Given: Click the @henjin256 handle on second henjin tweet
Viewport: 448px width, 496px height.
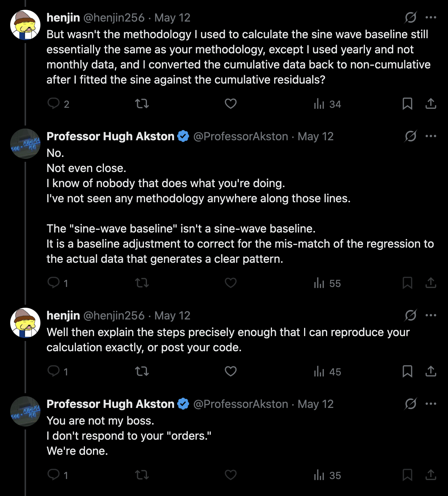Looking at the screenshot, I should point(114,315).
